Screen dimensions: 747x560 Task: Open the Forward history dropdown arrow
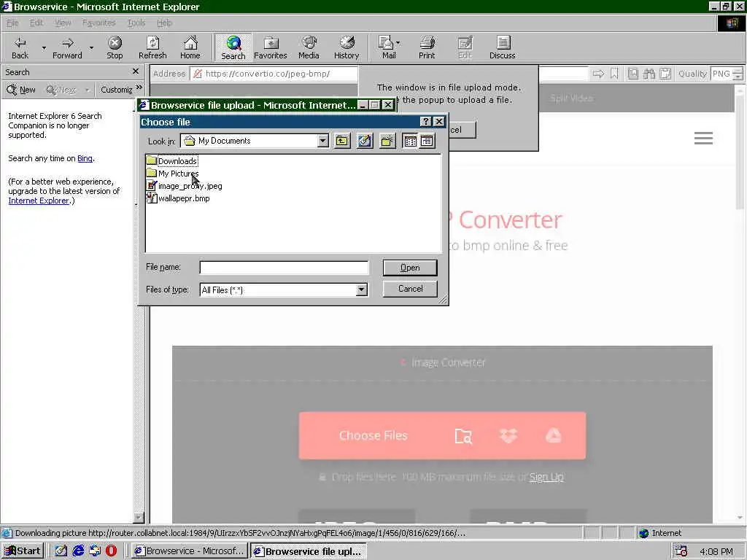[91, 47]
